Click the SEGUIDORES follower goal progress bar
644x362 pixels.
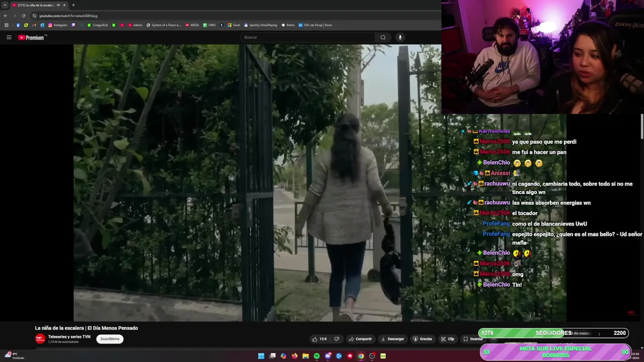click(553, 333)
